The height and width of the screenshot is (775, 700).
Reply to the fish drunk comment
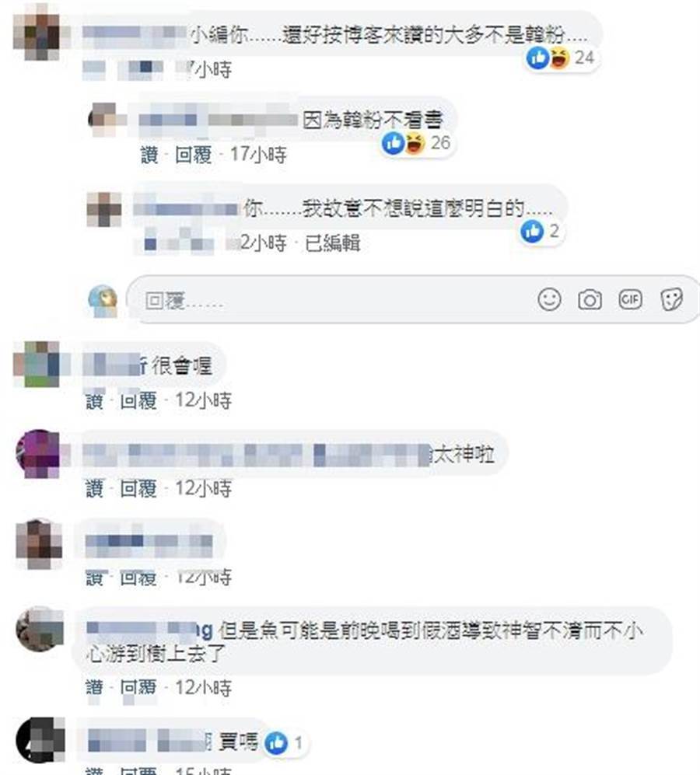[138, 687]
